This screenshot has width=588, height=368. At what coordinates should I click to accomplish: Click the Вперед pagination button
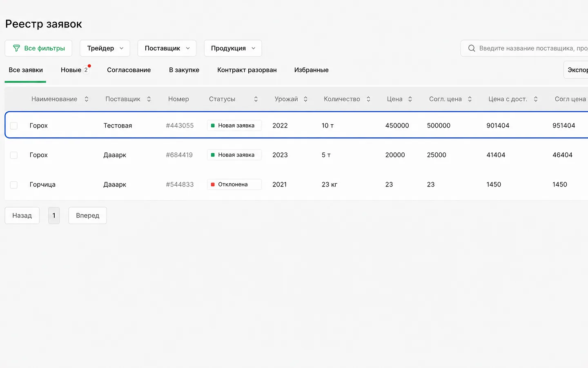(x=87, y=215)
